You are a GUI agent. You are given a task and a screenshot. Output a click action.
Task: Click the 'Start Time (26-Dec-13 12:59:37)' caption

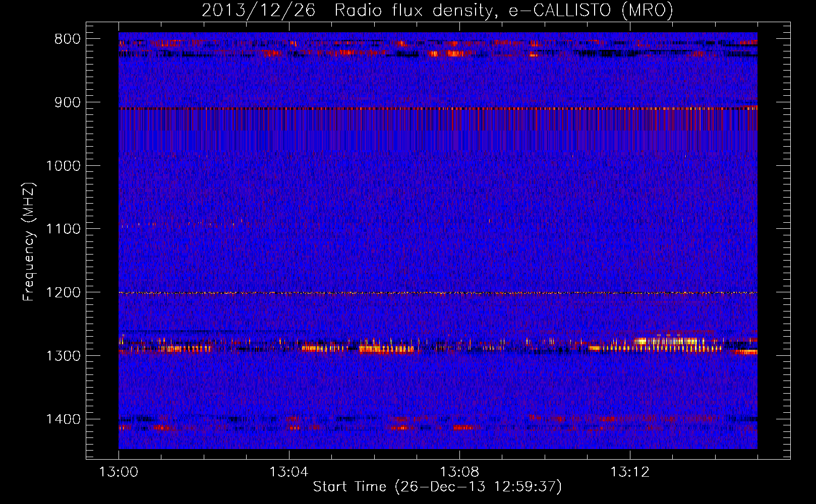437,487
